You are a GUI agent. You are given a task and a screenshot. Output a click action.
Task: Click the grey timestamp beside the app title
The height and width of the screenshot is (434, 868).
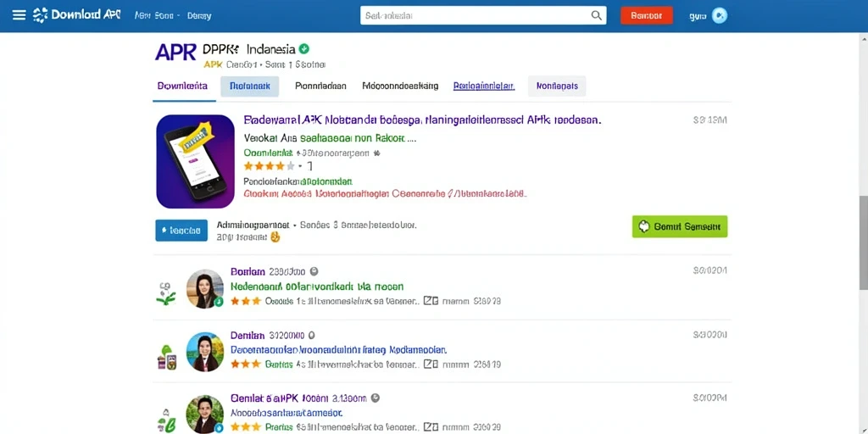[x=710, y=120]
